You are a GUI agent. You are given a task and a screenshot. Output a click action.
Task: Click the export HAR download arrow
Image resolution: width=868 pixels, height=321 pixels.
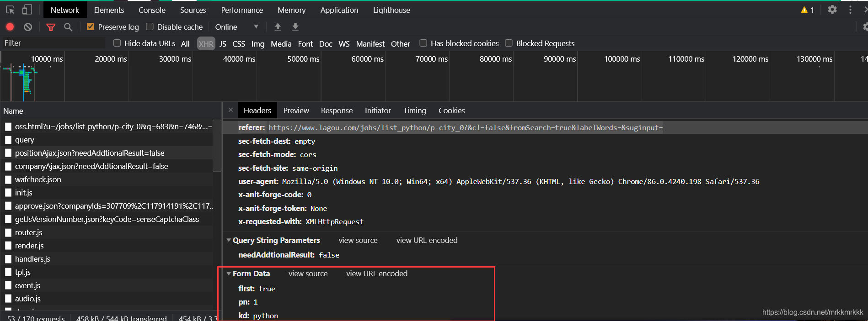coord(295,27)
